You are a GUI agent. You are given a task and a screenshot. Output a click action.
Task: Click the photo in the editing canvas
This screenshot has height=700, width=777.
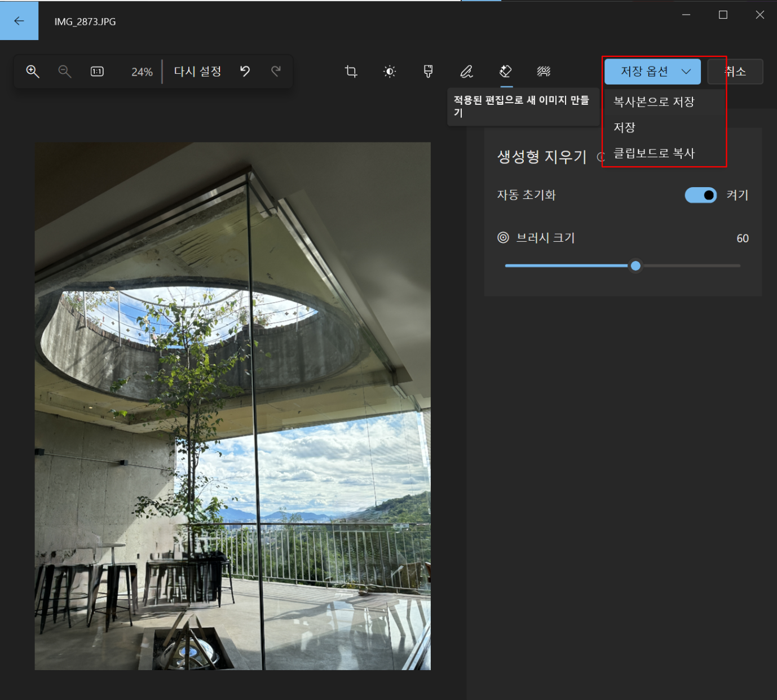pos(233,406)
